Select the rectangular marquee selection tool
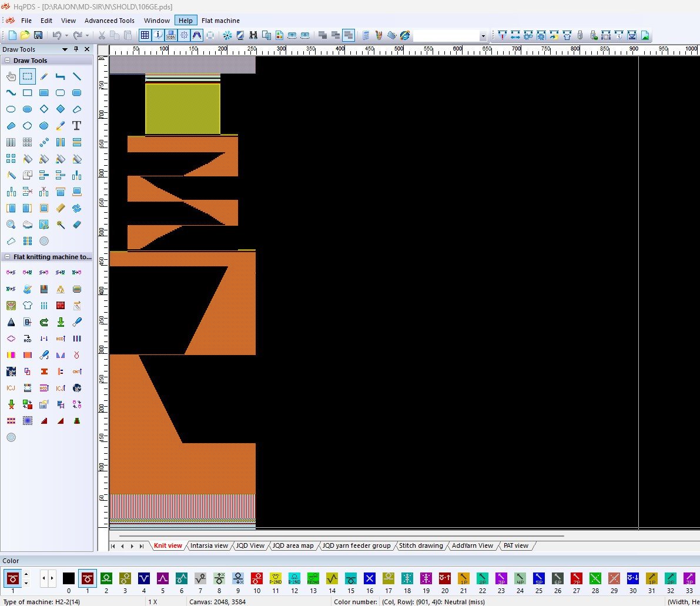Screen dimensions: 700x606 tap(27, 76)
